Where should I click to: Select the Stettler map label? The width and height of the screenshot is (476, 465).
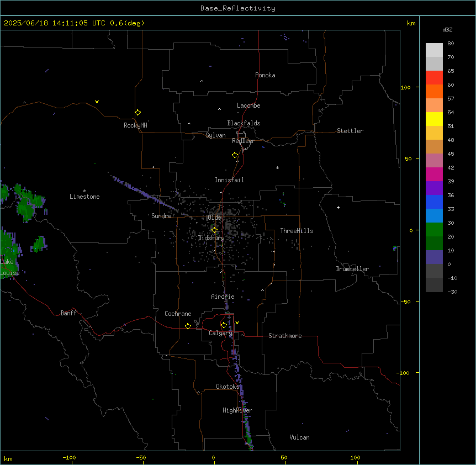click(x=350, y=131)
